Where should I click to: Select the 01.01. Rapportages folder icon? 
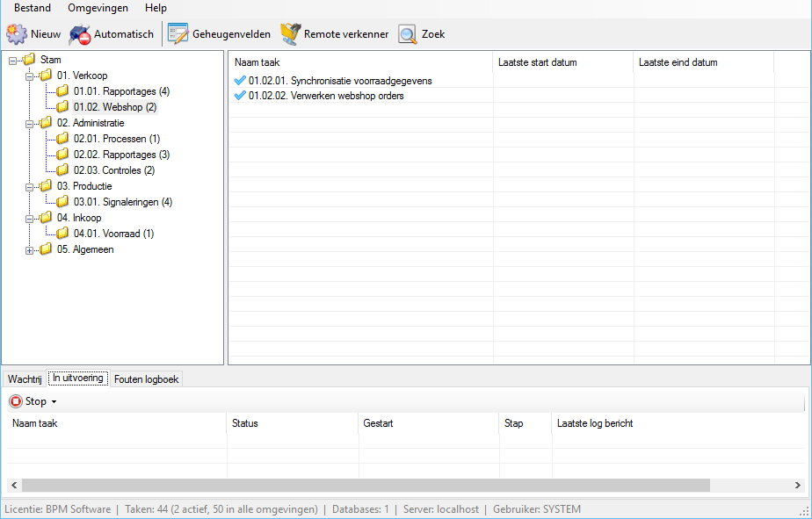[x=62, y=91]
